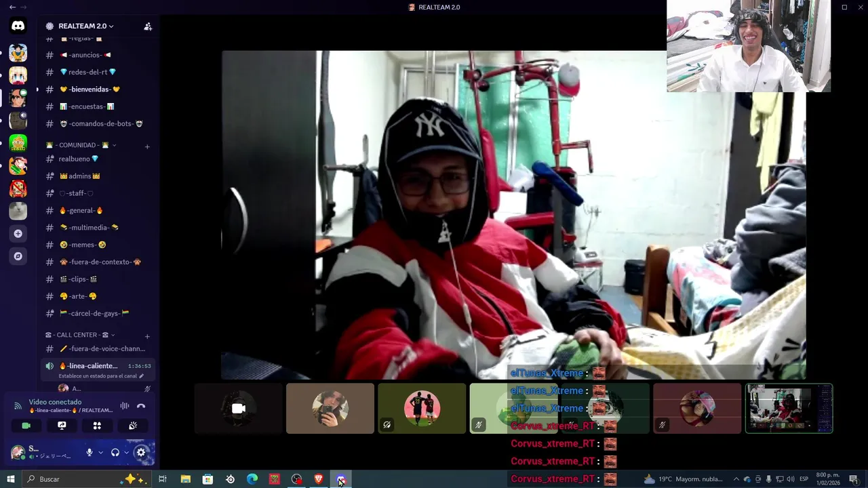Create a channel in the CALL CENTER category
Image resolution: width=868 pixels, height=488 pixels.
[147, 336]
